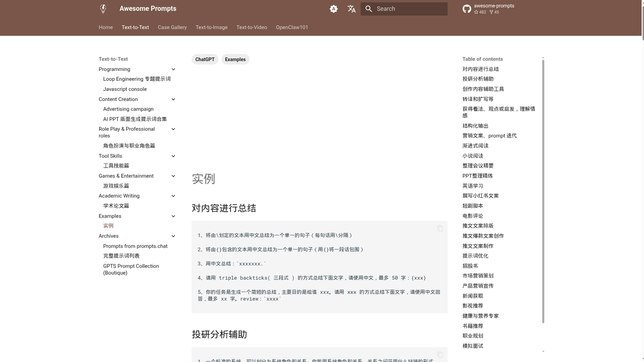Click the Awesome Prompts logo icon

(x=103, y=8)
